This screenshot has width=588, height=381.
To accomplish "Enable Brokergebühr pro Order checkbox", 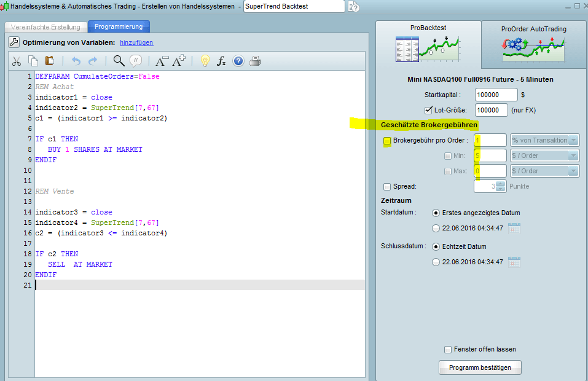I will [x=387, y=140].
